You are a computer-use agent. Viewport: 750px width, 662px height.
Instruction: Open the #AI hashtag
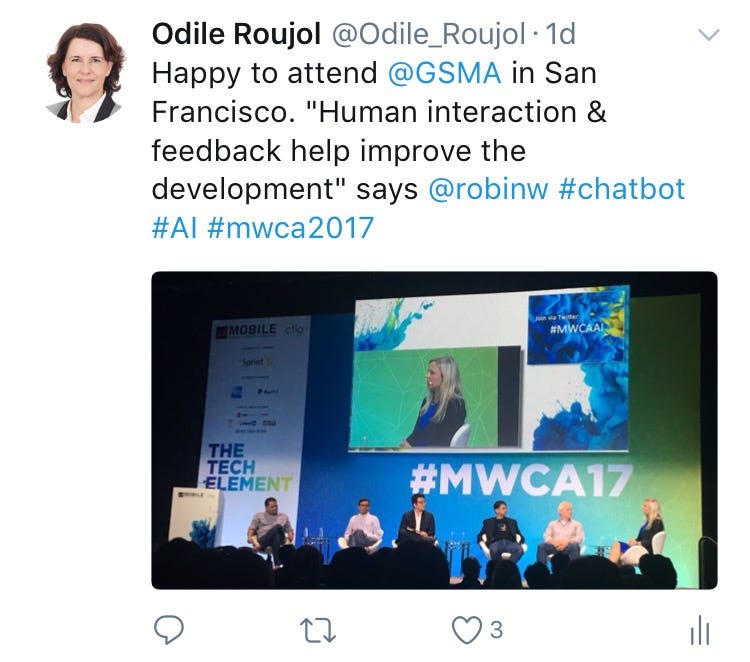[175, 227]
